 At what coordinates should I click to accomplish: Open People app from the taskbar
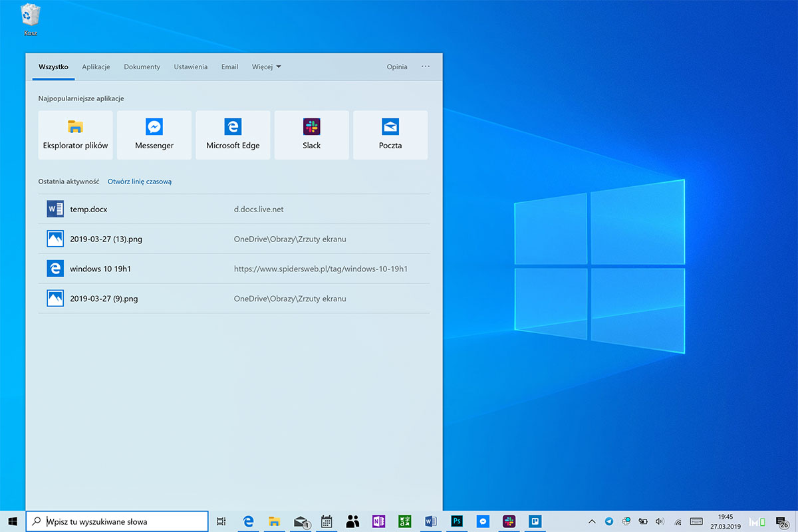(x=352, y=521)
